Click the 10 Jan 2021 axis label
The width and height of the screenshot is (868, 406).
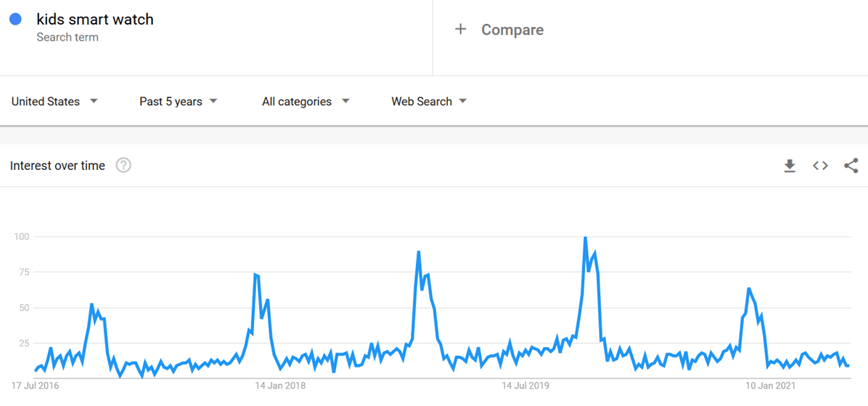tap(771, 385)
